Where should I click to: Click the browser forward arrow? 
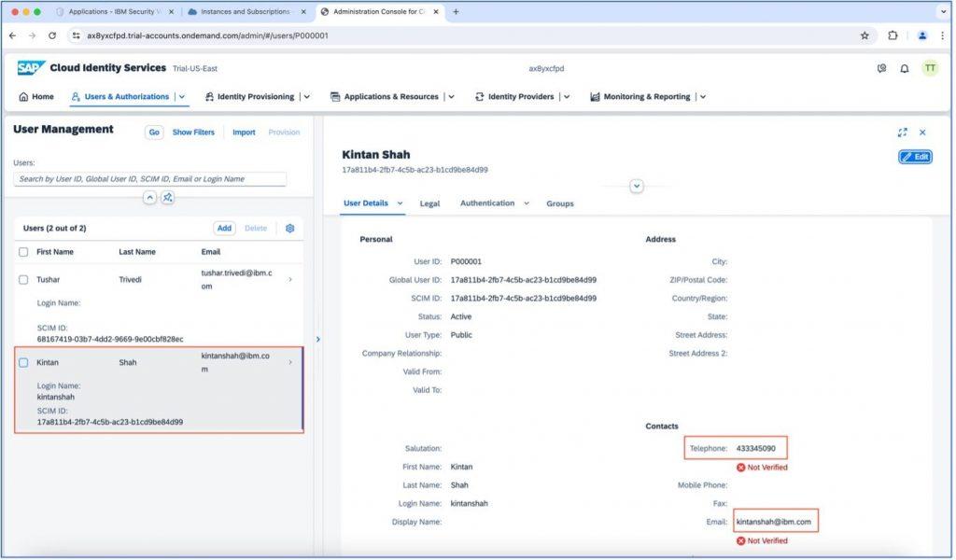coord(33,36)
